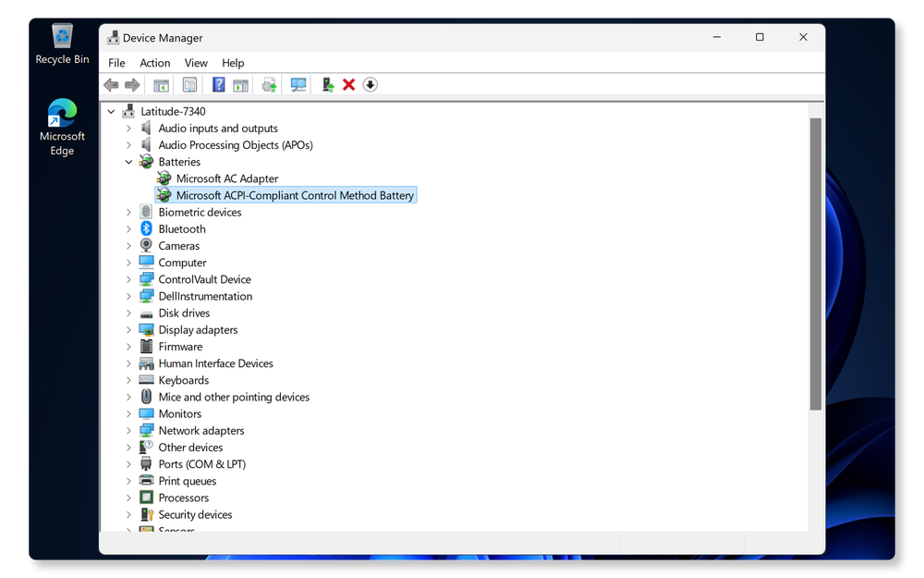Screen dimensions: 924x578
Task: Click Scan for hardware changes icon
Action: [x=298, y=85]
